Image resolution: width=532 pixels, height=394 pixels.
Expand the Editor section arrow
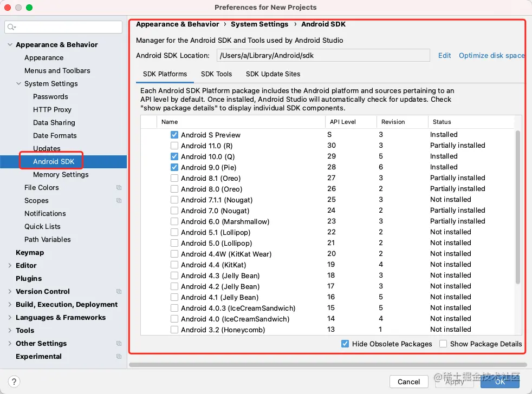pyautogui.click(x=10, y=266)
